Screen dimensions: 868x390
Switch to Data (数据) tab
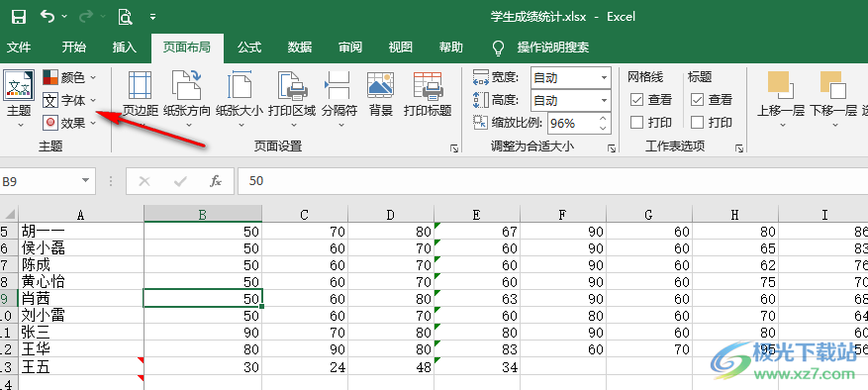[x=300, y=48]
